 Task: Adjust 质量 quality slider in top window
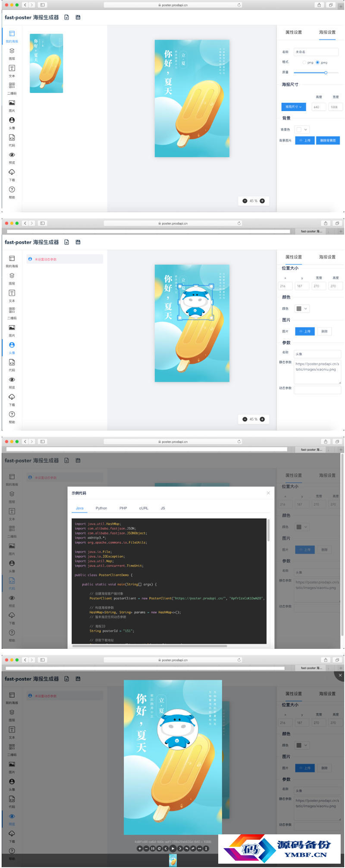point(326,72)
